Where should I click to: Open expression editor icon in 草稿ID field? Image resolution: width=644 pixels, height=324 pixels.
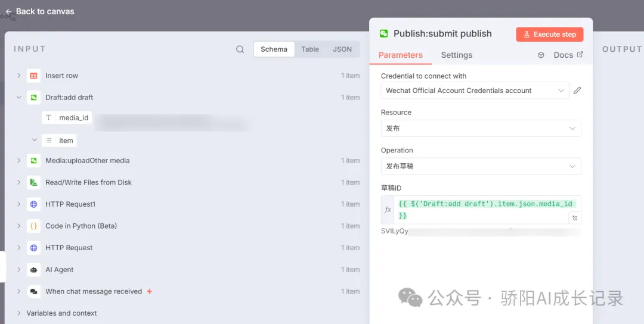[x=575, y=218]
